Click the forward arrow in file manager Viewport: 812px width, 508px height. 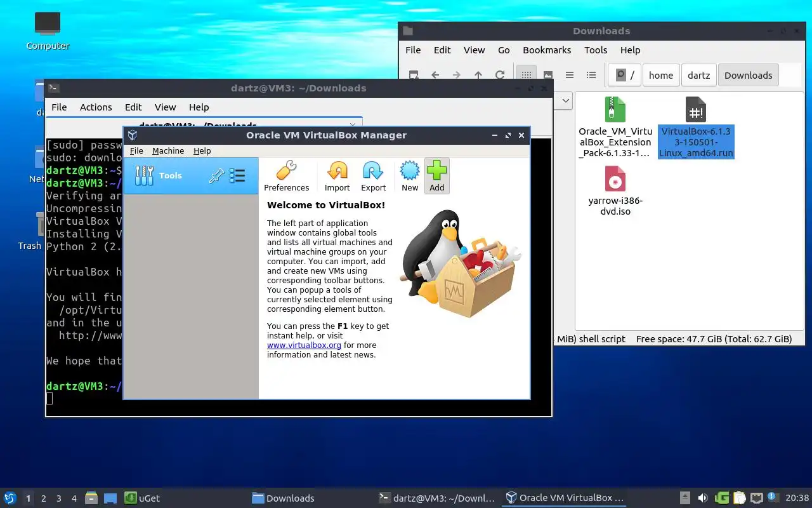[457, 75]
